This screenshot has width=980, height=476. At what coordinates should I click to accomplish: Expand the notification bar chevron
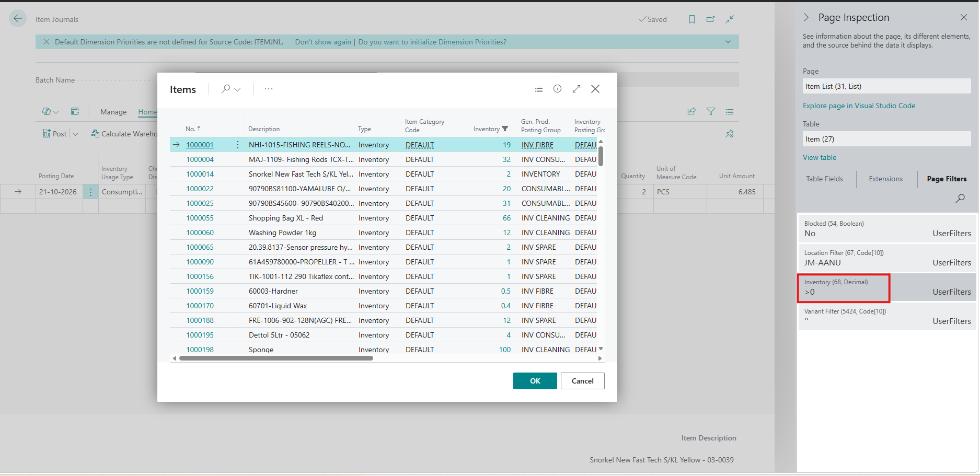click(x=728, y=42)
